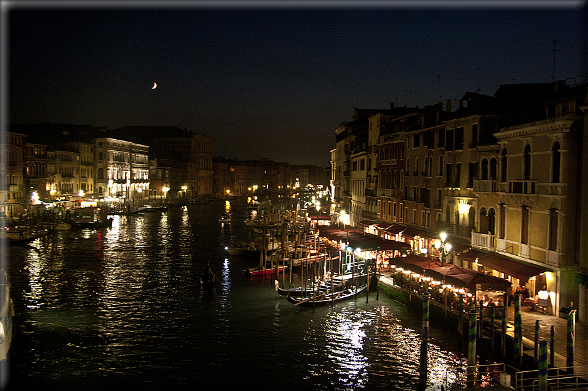Click the moored gondola near the waterfront

click(326, 297)
